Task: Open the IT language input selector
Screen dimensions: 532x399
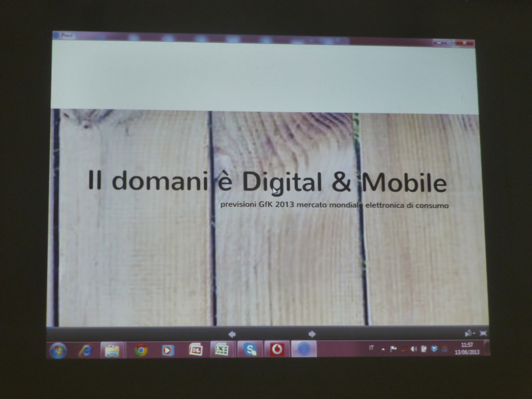Action: pos(371,348)
